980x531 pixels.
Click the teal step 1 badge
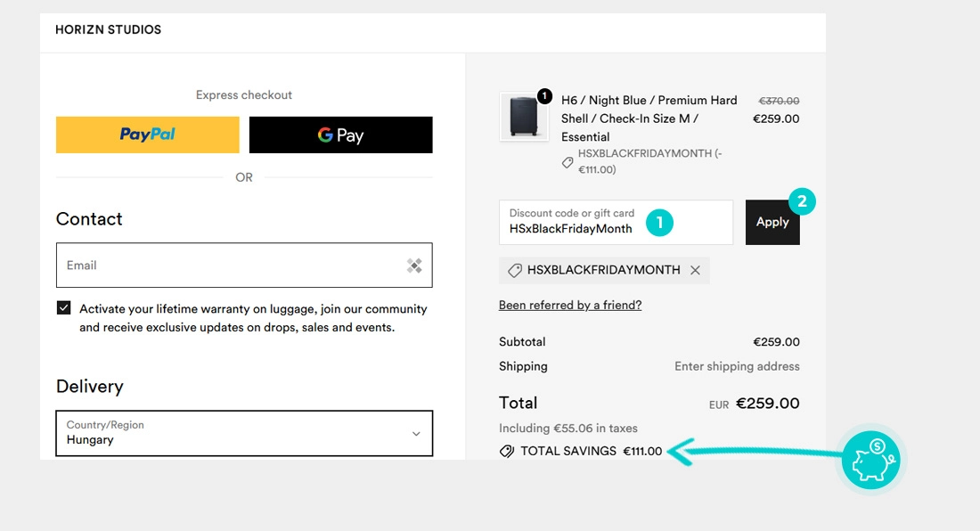point(659,222)
